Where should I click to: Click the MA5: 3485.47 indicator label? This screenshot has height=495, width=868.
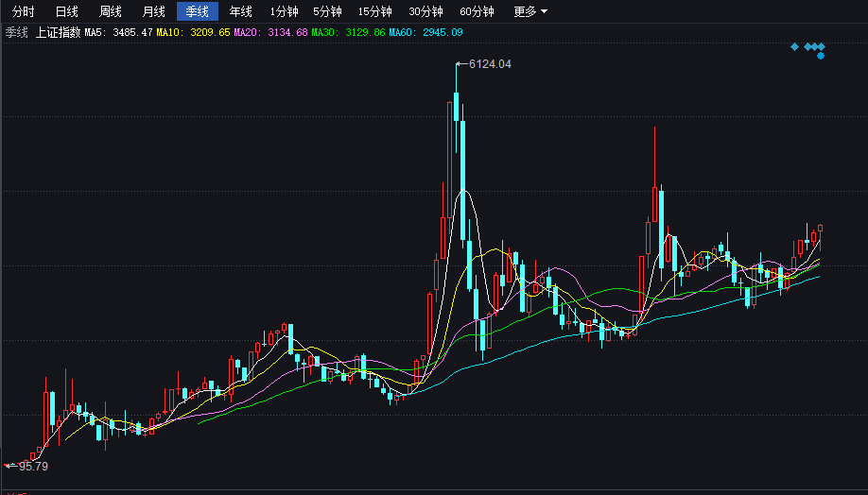pyautogui.click(x=118, y=32)
